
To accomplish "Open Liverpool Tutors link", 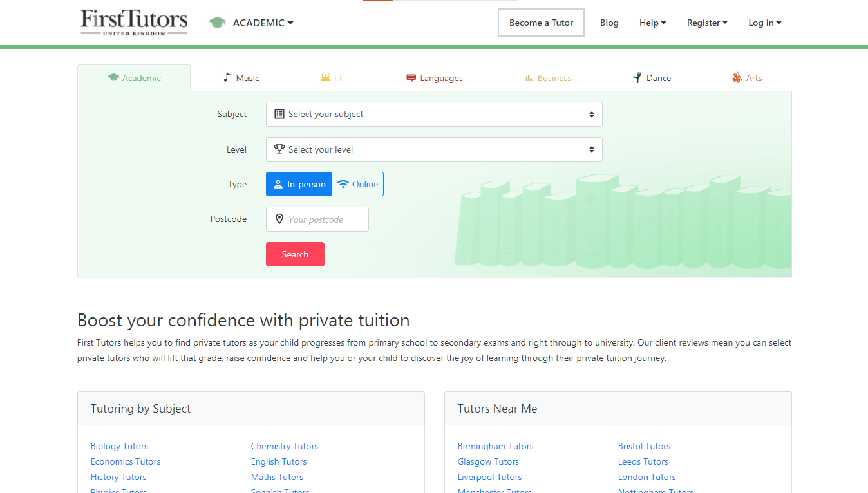I will point(490,477).
